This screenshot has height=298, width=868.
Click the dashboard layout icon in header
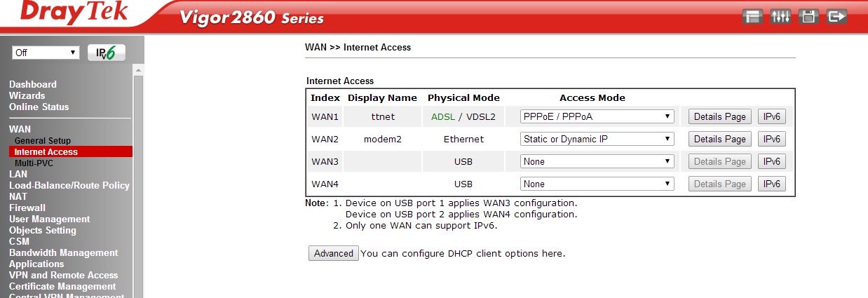pos(754,17)
